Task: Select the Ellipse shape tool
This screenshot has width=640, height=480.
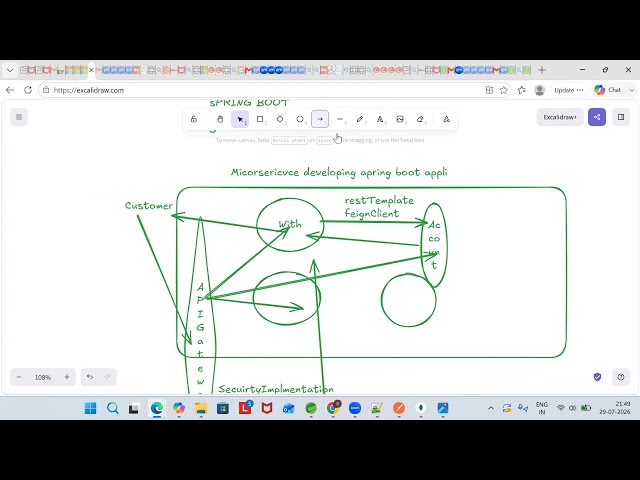Action: tap(300, 119)
